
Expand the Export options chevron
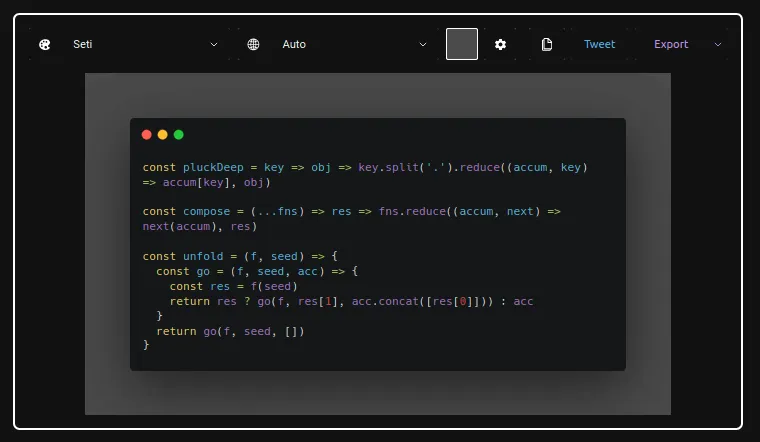[x=718, y=44]
